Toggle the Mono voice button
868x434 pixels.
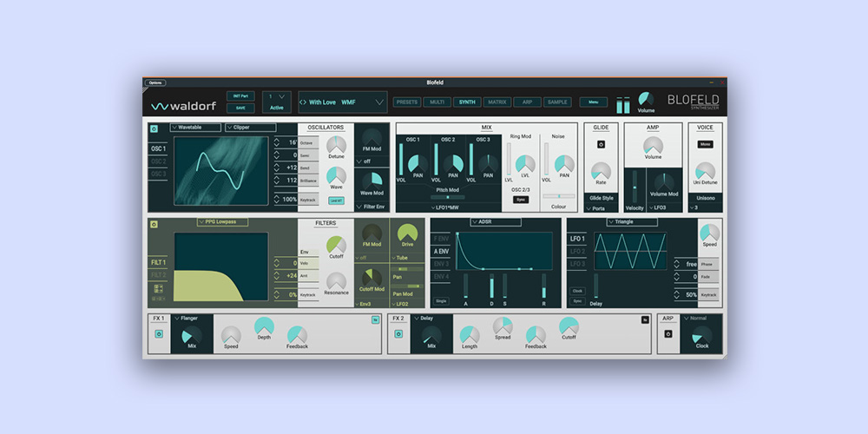coord(705,144)
